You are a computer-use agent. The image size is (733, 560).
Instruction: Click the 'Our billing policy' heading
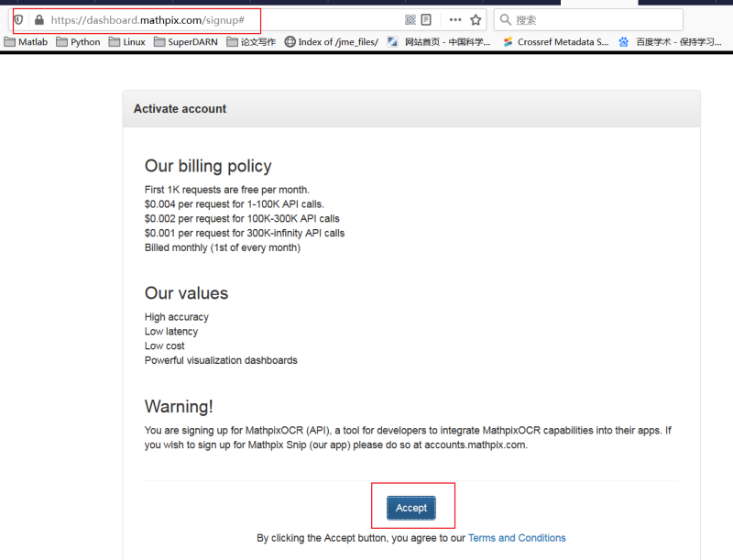208,166
